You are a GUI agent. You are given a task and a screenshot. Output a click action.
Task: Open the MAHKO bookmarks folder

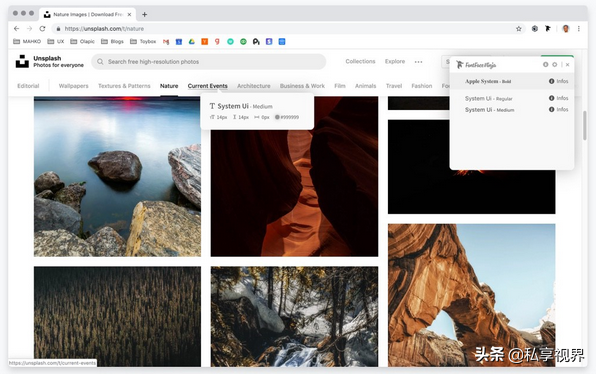(x=27, y=41)
